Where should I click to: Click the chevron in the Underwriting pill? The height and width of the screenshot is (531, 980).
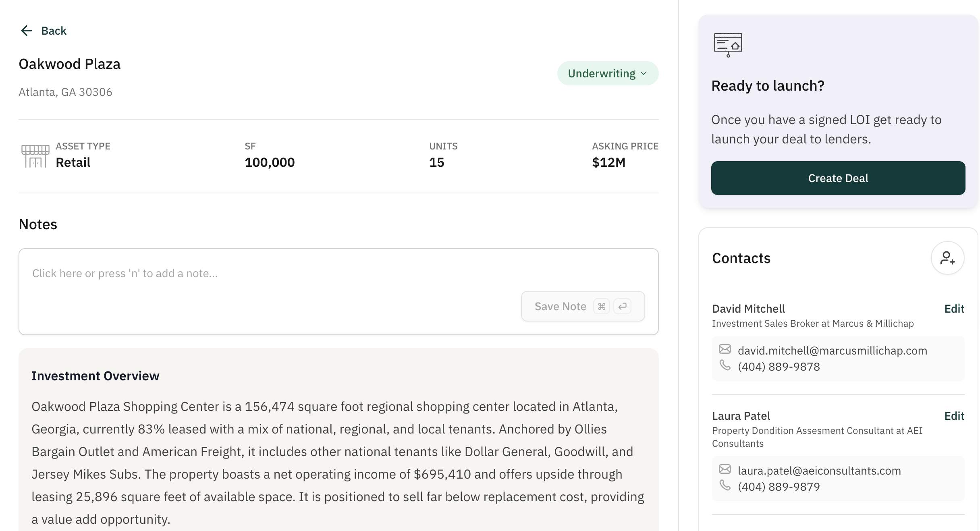click(x=644, y=73)
